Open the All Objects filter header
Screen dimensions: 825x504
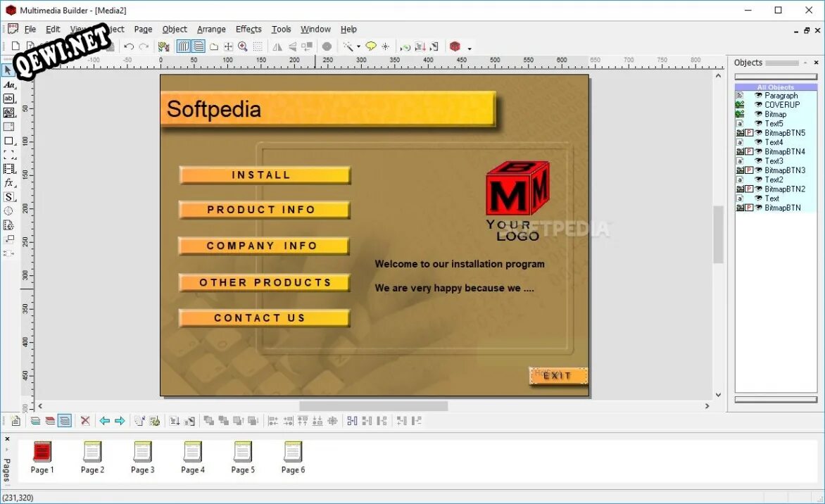(x=776, y=87)
